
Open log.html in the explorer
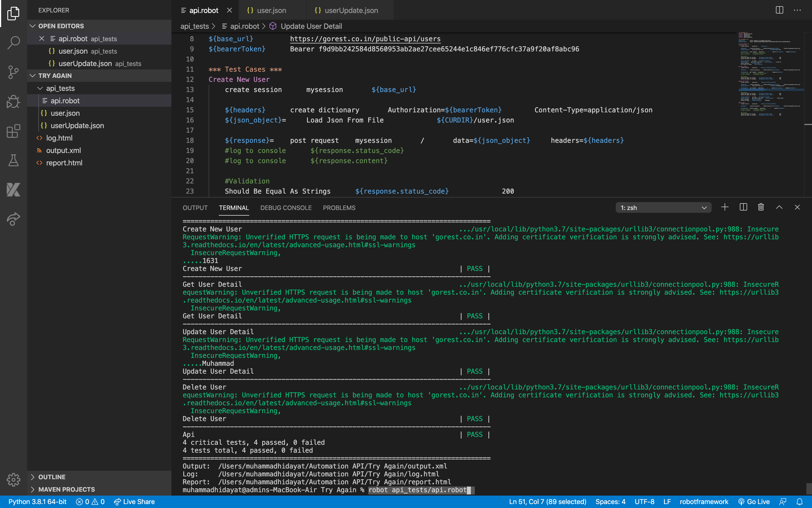[x=99, y=138]
